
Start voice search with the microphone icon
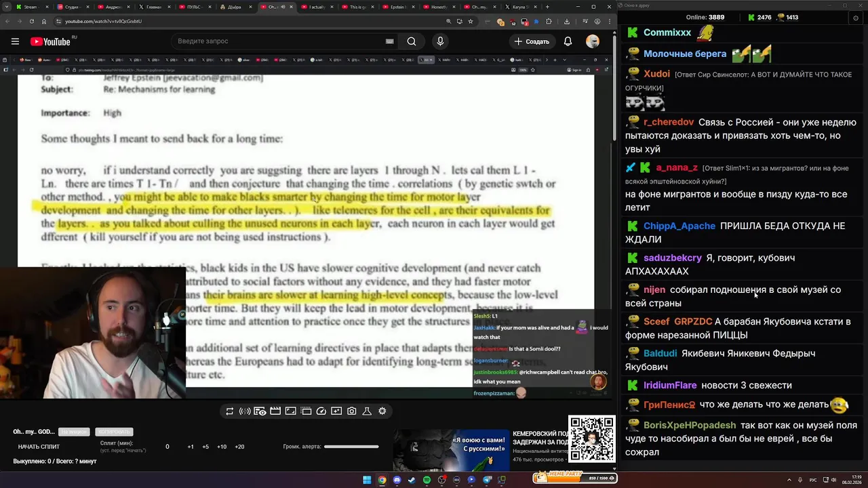point(440,41)
